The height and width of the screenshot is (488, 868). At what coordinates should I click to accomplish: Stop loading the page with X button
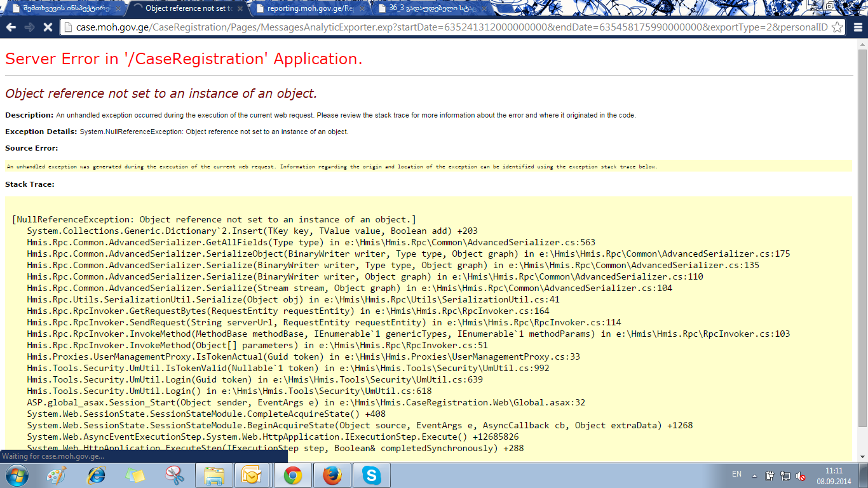point(47,27)
